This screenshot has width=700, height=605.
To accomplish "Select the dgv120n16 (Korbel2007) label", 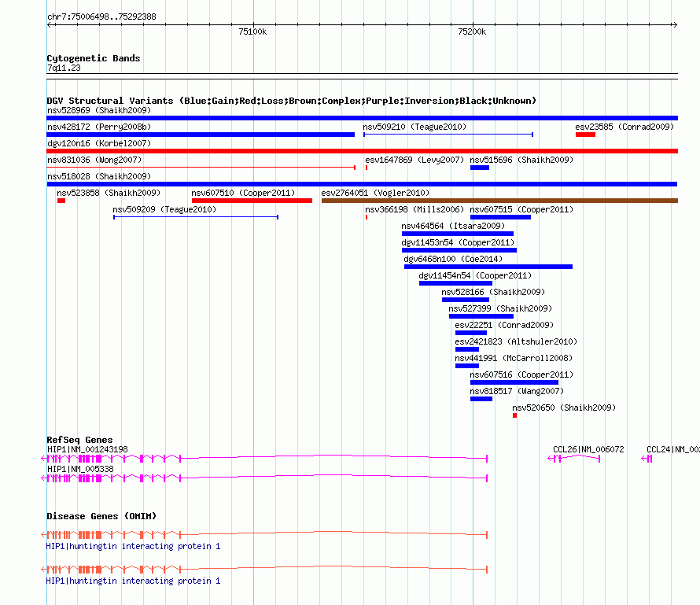I will pos(99,143).
